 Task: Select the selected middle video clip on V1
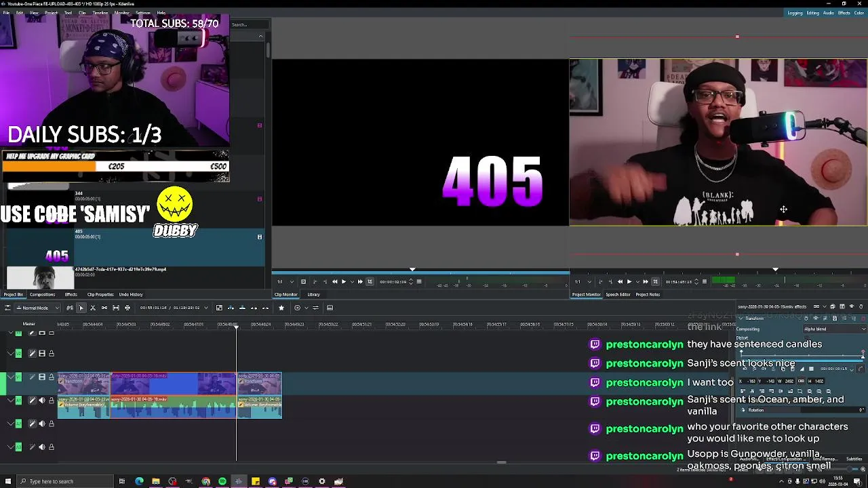pos(173,383)
